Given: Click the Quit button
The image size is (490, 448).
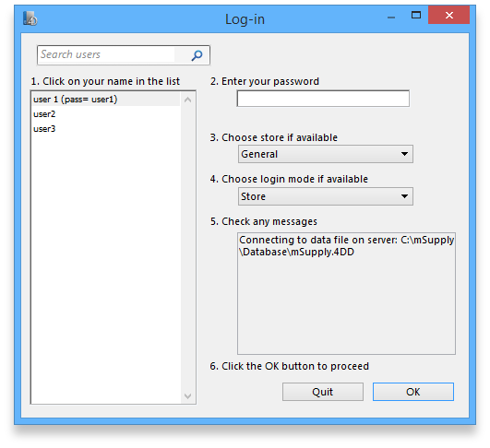Looking at the screenshot, I should 323,392.
